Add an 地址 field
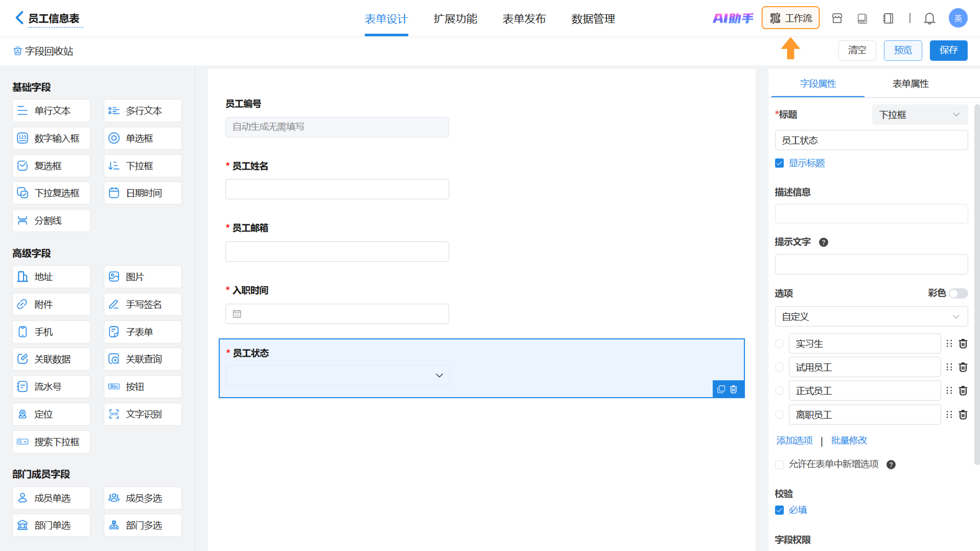The width and height of the screenshot is (980, 551). [51, 277]
